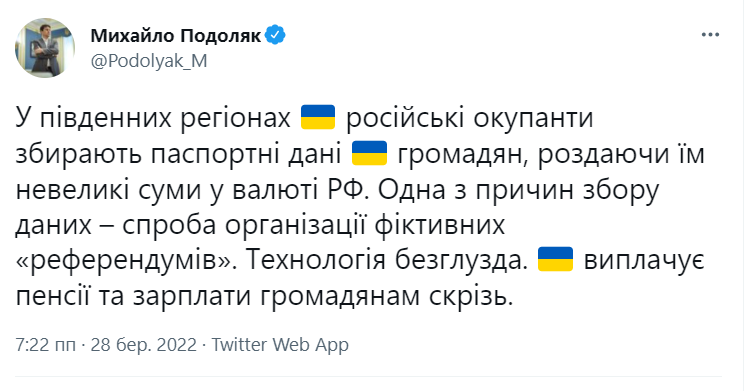The width and height of the screenshot is (750, 391).
Task: Click the abbreviation РФ in the tweet
Action: (347, 190)
